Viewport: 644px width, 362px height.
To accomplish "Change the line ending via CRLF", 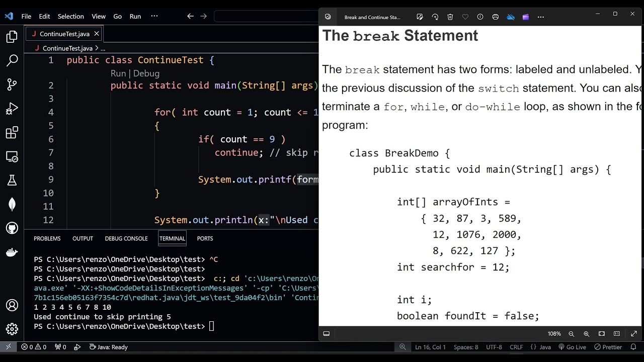I will [516, 347].
